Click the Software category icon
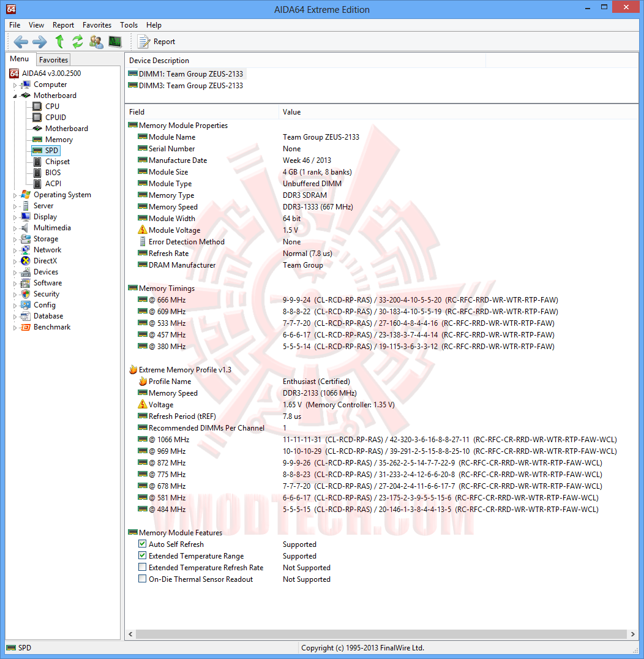This screenshot has height=659, width=644. (26, 283)
